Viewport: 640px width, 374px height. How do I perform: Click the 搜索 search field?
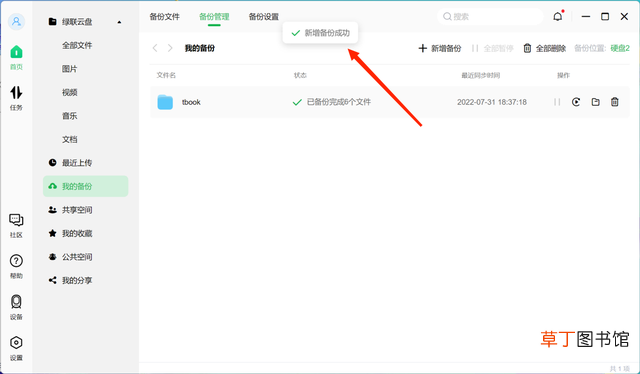[490, 16]
